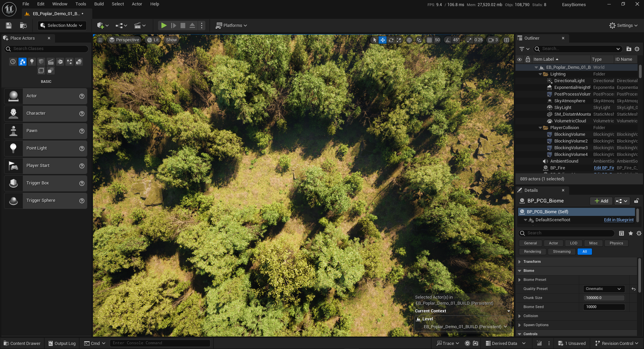Change Quality Preset from Cinematic dropdown
This screenshot has height=349, width=644.
click(x=604, y=289)
